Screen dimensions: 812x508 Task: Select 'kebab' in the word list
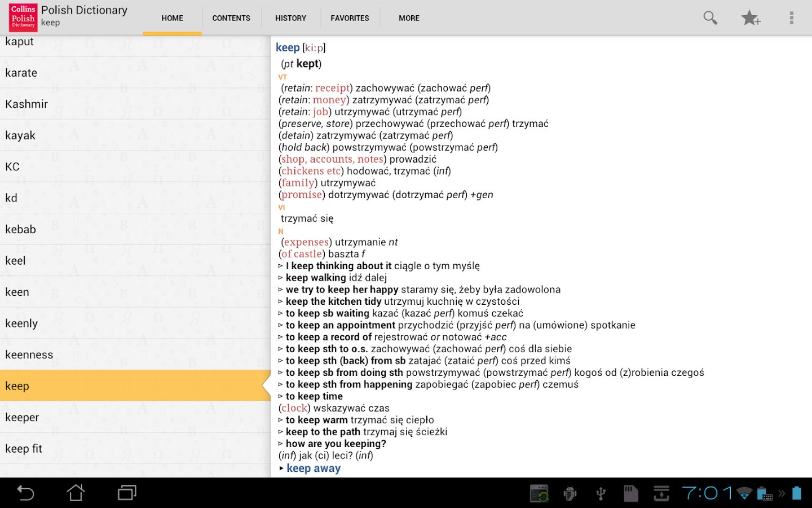[135, 229]
